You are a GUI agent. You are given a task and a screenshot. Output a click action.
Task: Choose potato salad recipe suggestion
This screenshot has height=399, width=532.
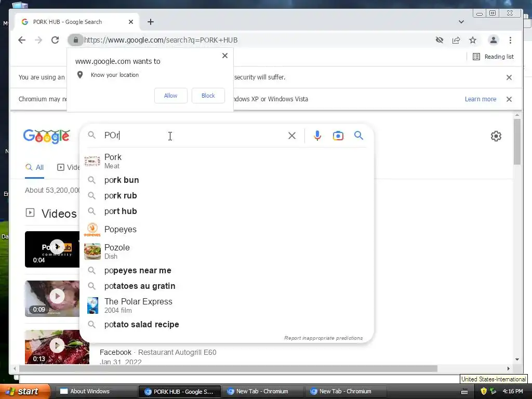point(227,325)
